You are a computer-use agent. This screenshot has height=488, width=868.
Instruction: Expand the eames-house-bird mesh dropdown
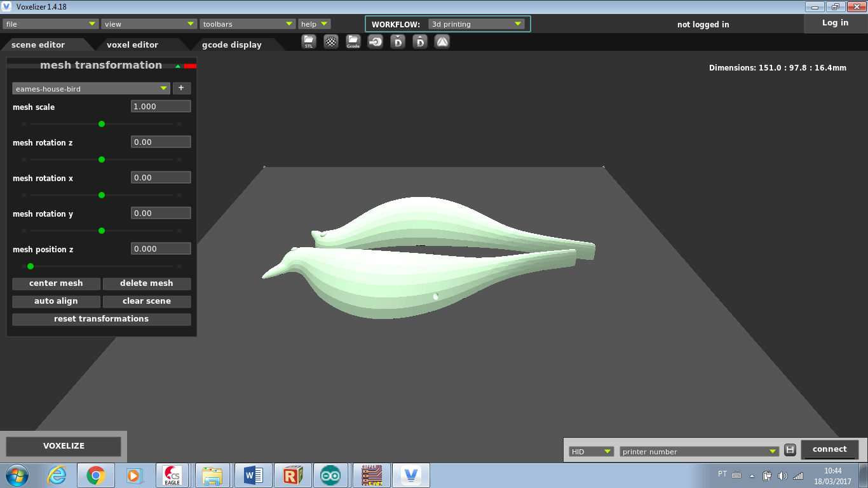click(91, 88)
